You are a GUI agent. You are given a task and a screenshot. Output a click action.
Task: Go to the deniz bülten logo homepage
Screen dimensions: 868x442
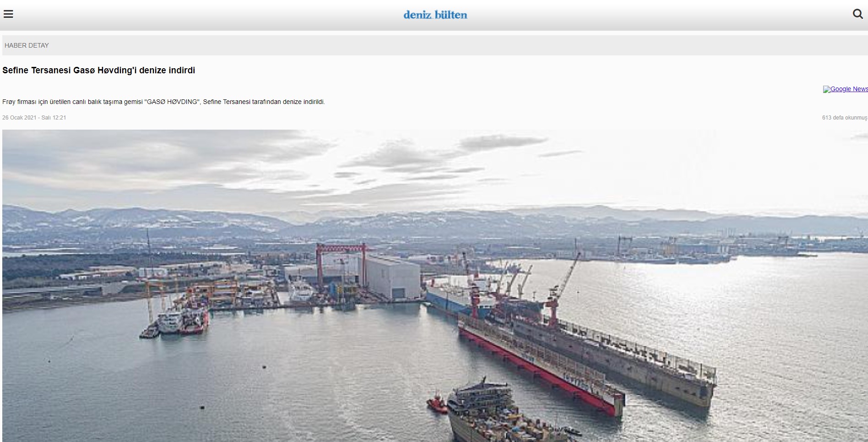pos(435,15)
